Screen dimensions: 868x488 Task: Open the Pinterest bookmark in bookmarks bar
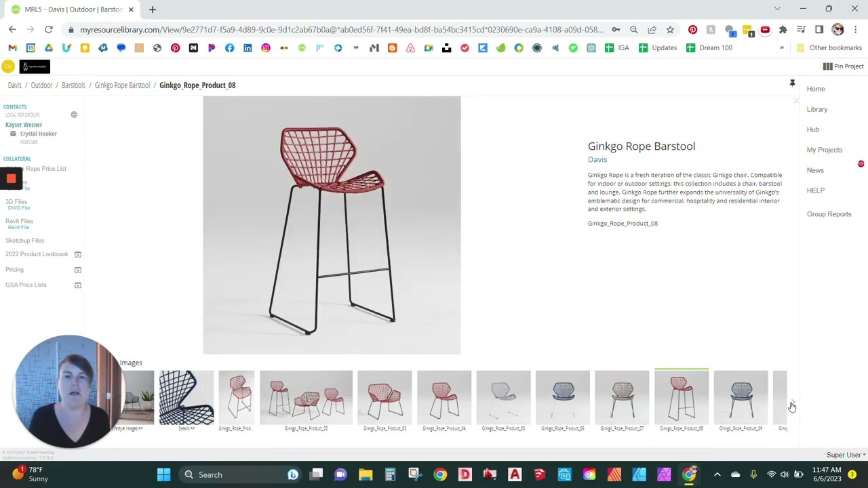175,48
